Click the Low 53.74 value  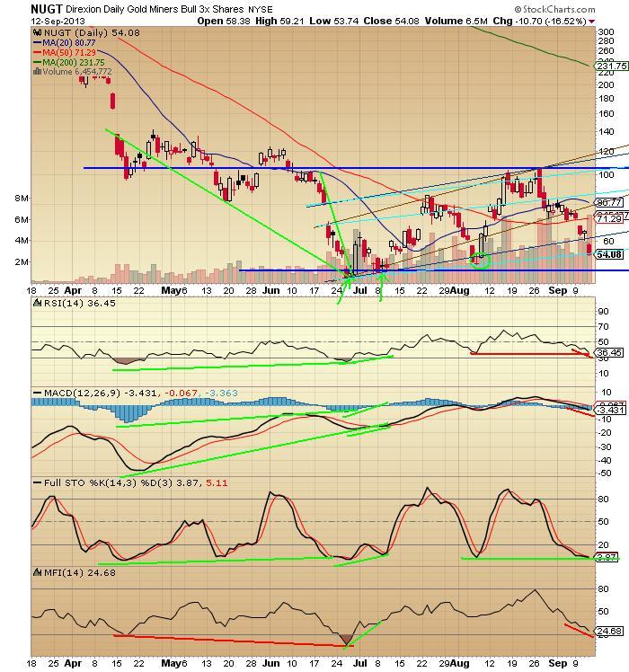pos(334,21)
